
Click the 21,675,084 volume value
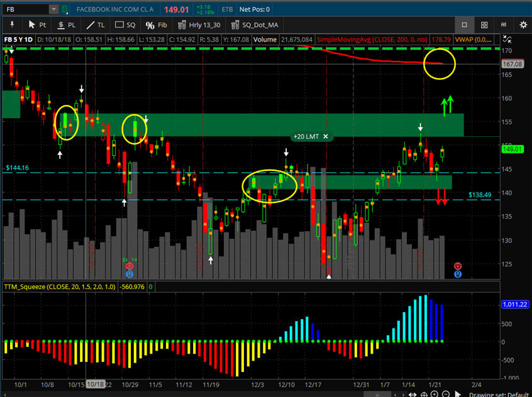297,40
